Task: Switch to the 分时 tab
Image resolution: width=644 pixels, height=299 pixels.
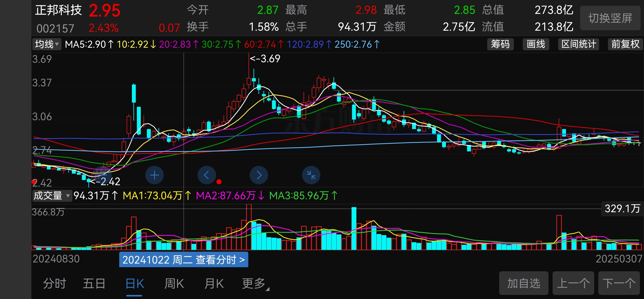Action: pos(54,284)
